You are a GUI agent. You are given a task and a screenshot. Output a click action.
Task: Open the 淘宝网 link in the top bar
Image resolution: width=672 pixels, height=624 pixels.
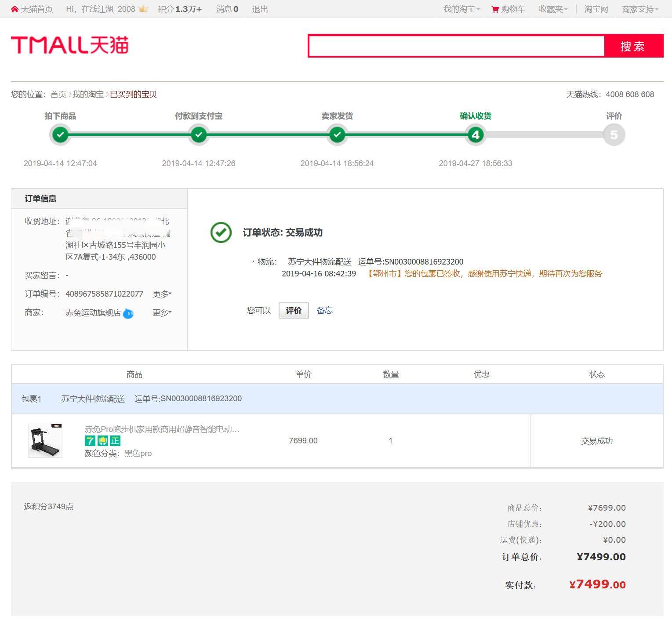tap(596, 9)
